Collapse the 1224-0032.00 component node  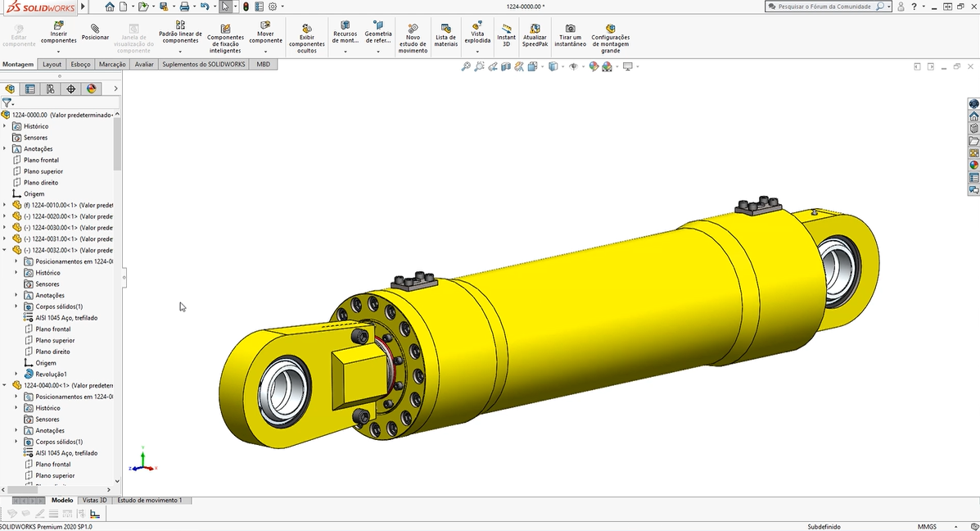click(5, 250)
